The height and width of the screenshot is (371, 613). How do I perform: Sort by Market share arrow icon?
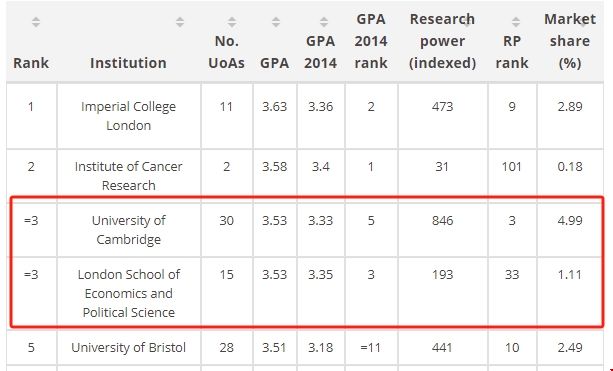click(x=583, y=22)
